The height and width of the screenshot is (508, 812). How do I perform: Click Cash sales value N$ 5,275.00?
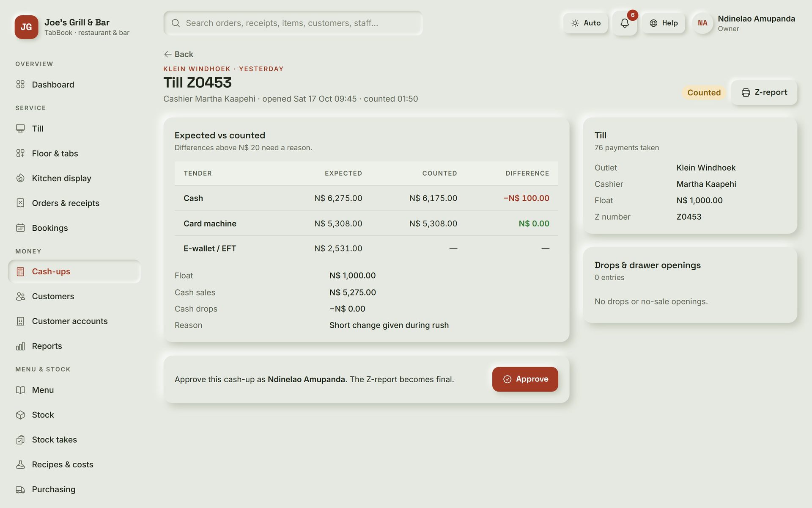pos(352,292)
